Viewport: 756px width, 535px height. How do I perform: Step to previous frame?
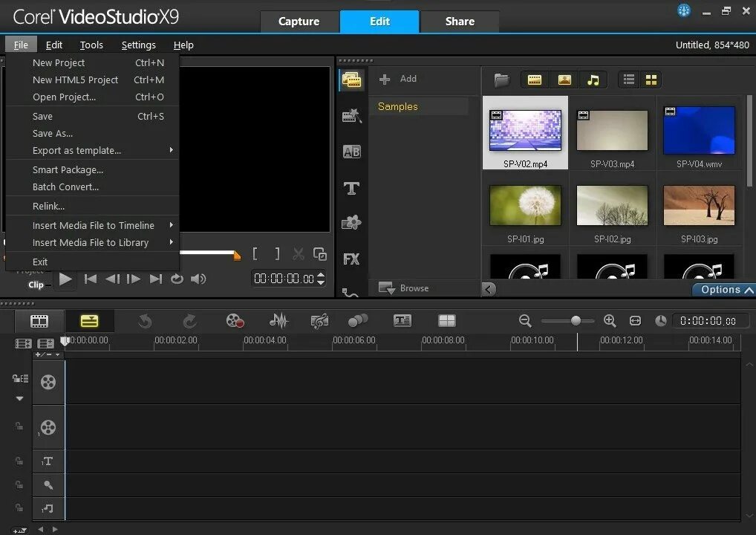tap(112, 279)
